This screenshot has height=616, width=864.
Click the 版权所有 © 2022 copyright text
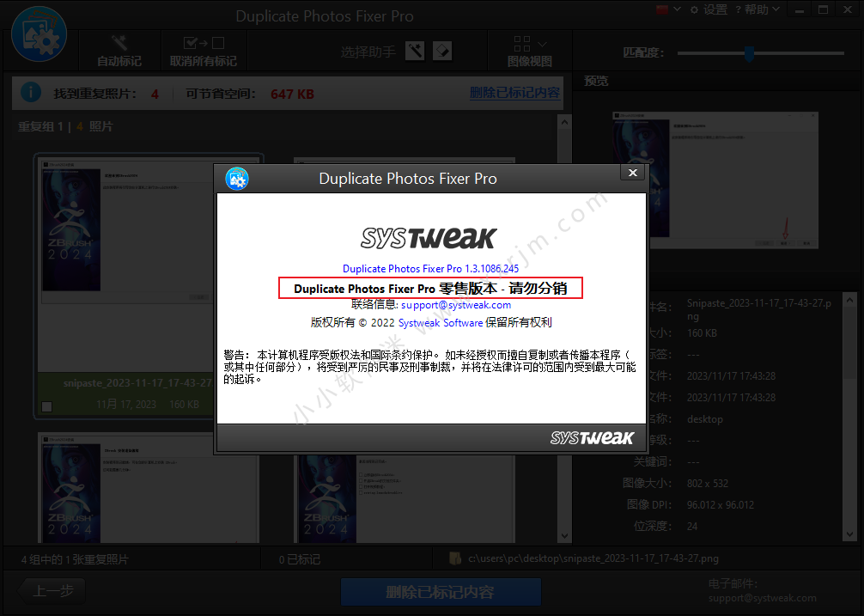(x=353, y=323)
